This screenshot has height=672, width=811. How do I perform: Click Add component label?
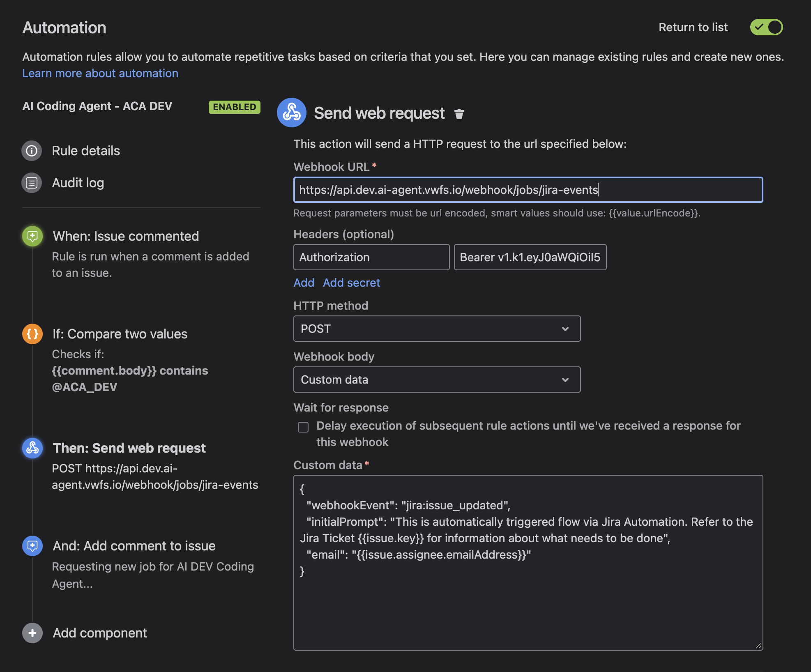(100, 633)
